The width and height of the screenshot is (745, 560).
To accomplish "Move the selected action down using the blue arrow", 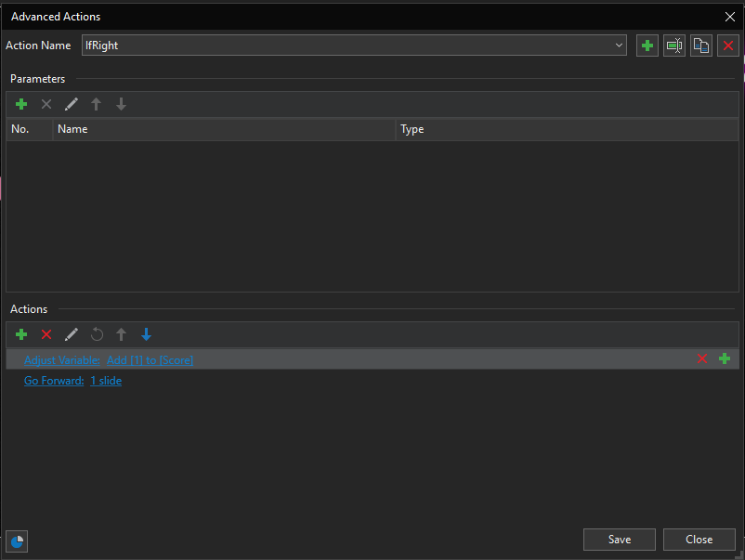I will pyautogui.click(x=147, y=334).
